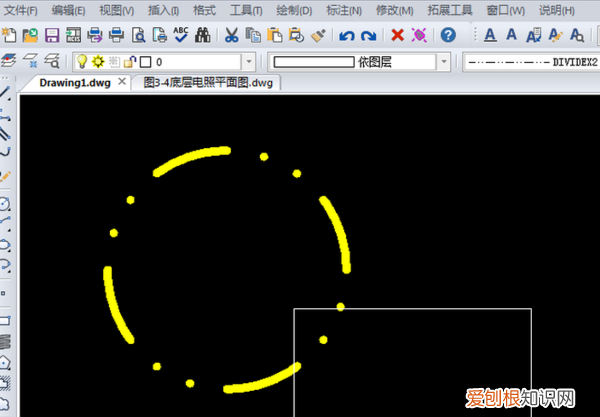Toggle the layer on/off lightbulb
The image size is (600, 417).
[82, 61]
